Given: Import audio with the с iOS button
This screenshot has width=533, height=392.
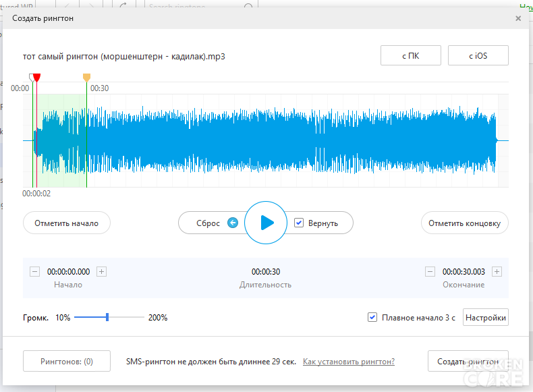Looking at the screenshot, I should click(478, 55).
